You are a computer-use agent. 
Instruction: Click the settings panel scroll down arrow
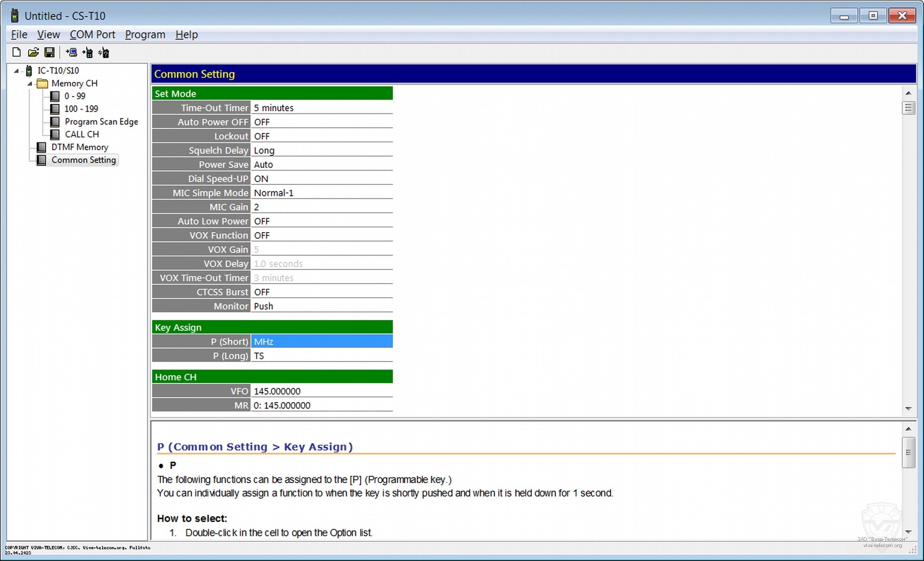[x=908, y=409]
